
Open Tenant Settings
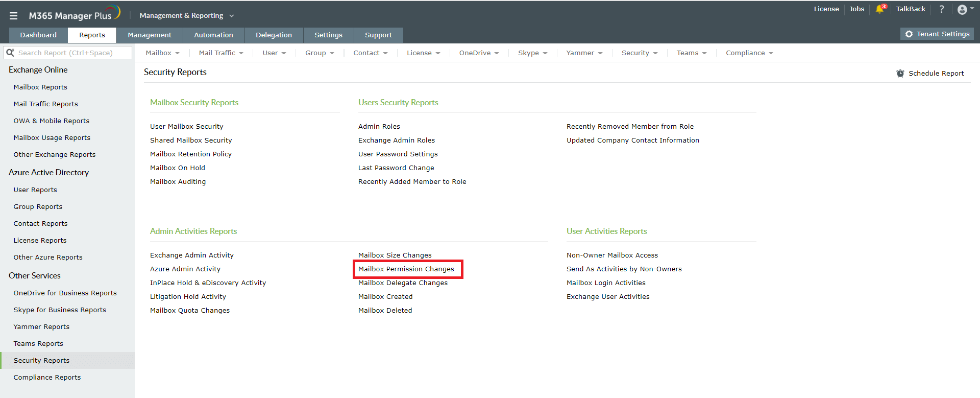point(937,34)
